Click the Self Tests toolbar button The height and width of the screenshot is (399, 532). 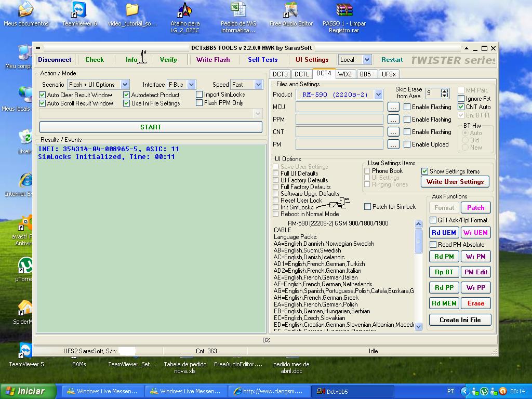pyautogui.click(x=262, y=60)
